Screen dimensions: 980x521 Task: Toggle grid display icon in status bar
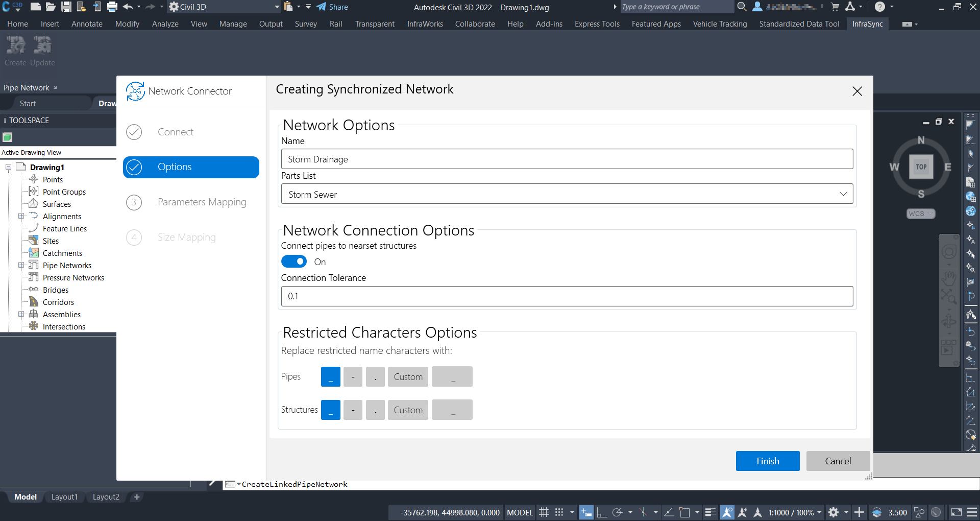(x=544, y=512)
